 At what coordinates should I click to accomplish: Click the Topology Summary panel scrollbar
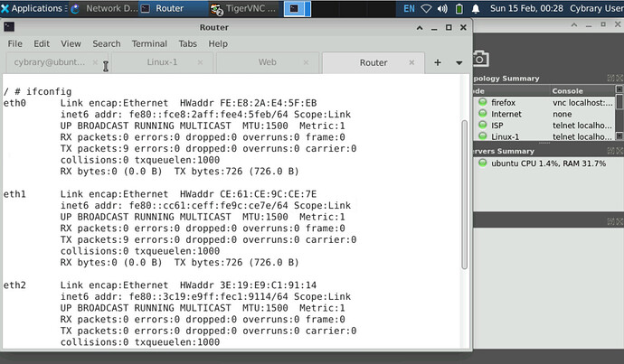(619, 113)
